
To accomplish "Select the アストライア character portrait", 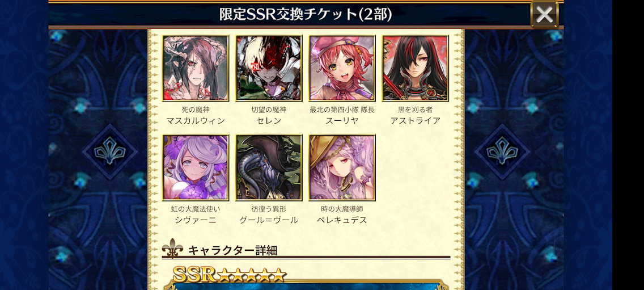I will pyautogui.click(x=415, y=68).
